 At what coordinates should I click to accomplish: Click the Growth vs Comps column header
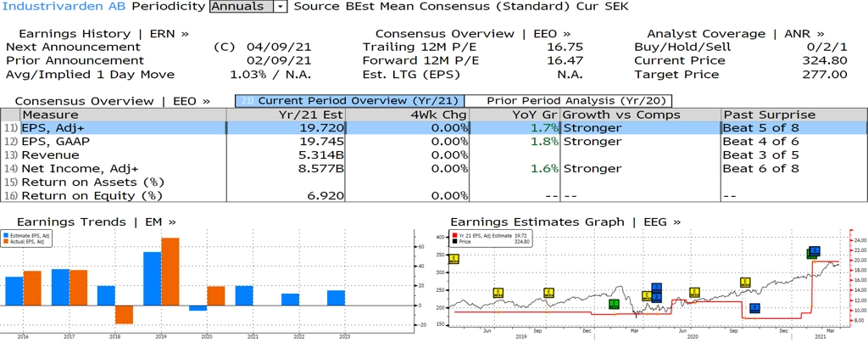pyautogui.click(x=641, y=115)
